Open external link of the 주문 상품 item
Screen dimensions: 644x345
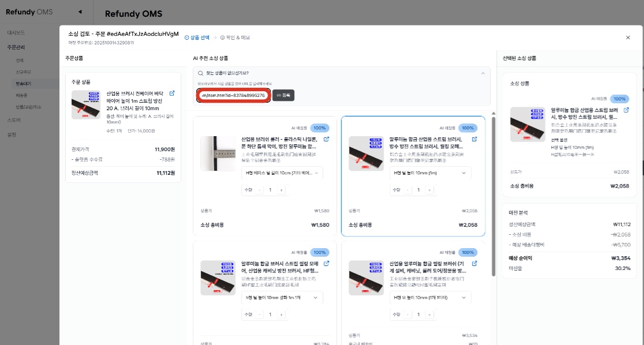tap(172, 93)
